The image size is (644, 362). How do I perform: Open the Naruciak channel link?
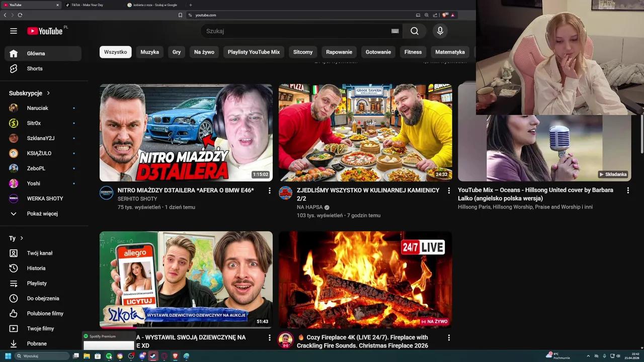[x=37, y=108]
